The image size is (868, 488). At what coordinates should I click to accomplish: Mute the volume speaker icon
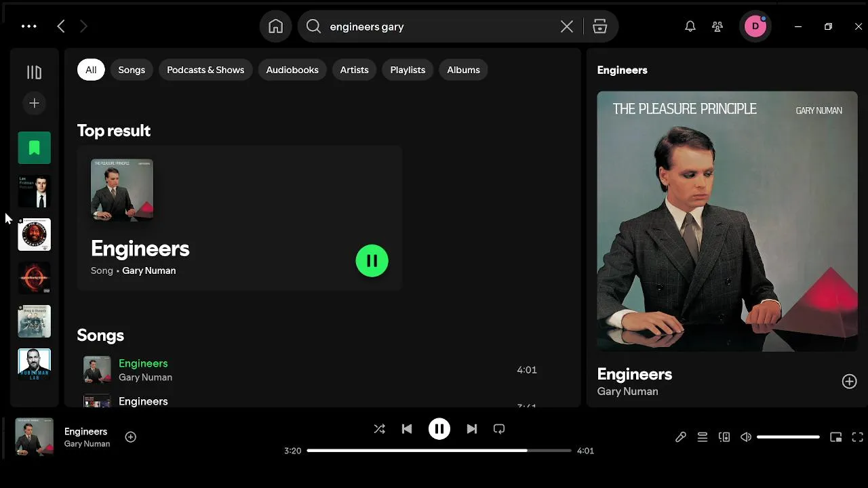746,437
